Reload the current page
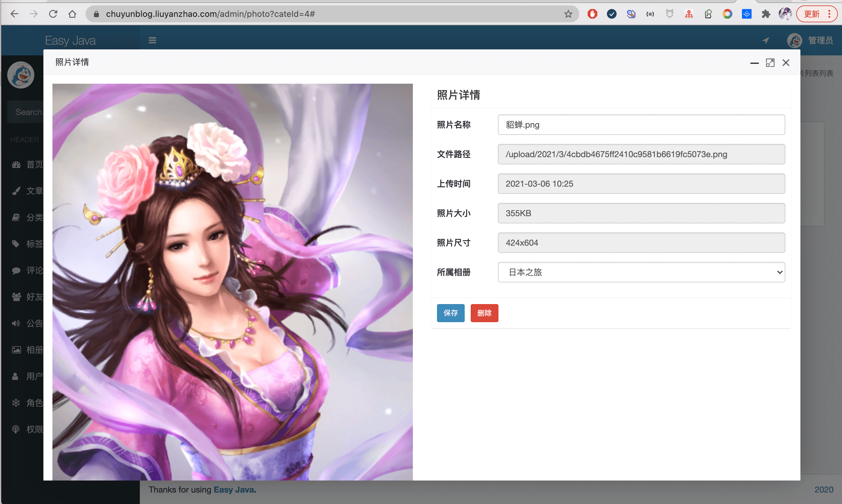Image resolution: width=842 pixels, height=504 pixels. click(53, 14)
